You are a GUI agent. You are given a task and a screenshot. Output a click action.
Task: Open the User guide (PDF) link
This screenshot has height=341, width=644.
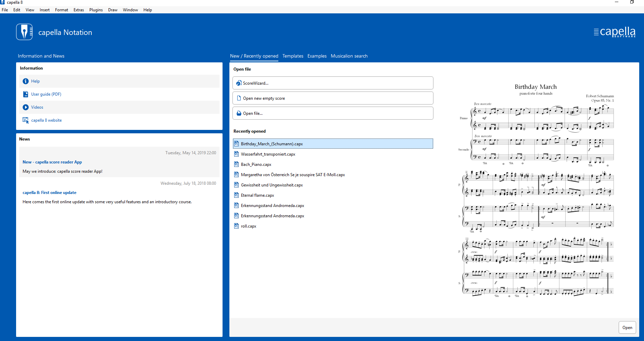pyautogui.click(x=46, y=94)
